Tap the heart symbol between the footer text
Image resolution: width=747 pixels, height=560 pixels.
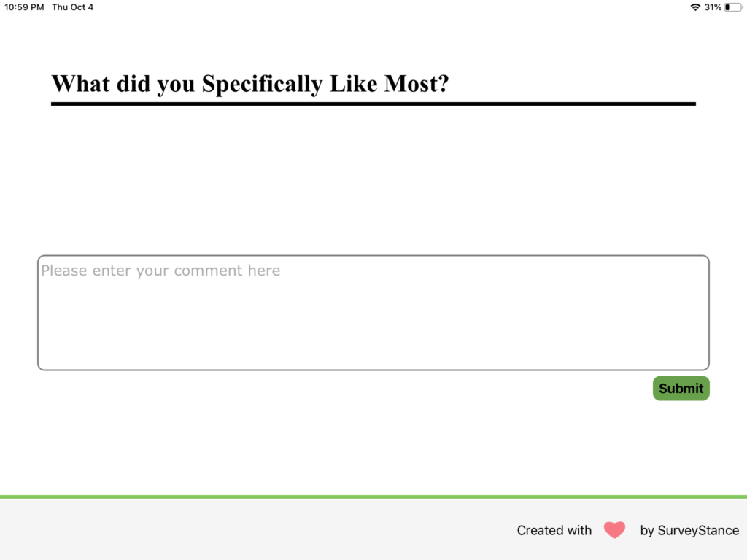pos(614,530)
